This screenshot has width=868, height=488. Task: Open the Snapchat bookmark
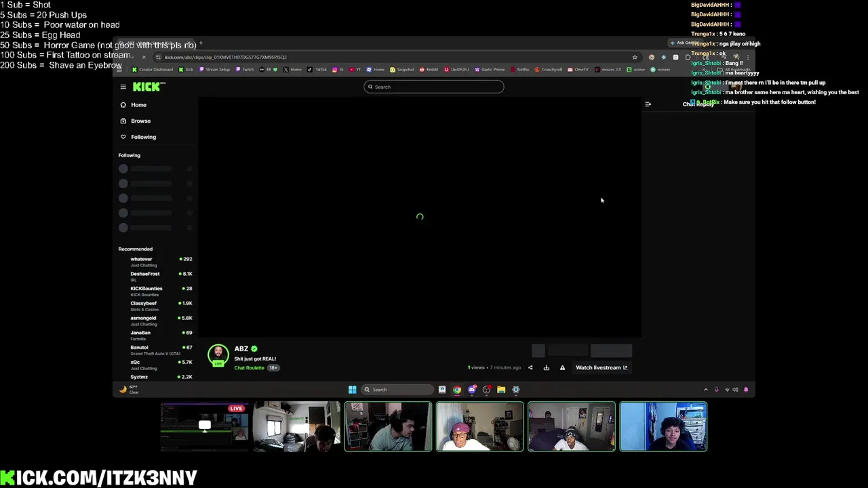pyautogui.click(x=402, y=69)
